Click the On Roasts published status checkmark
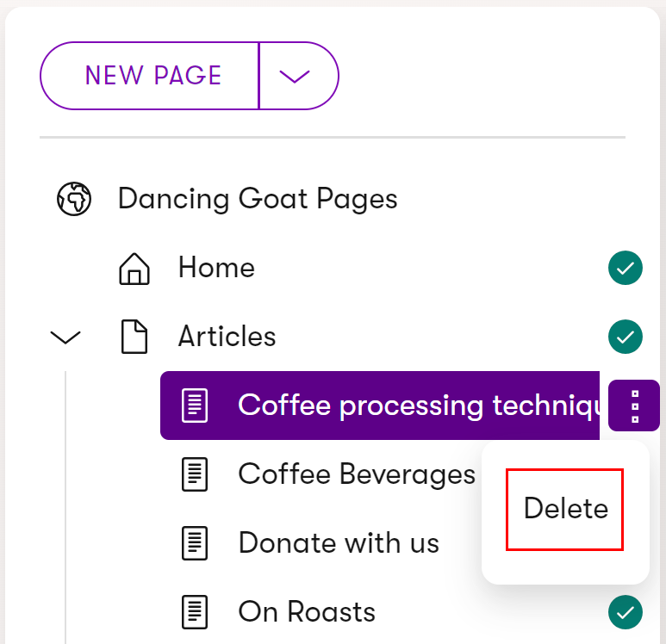666x644 pixels. pyautogui.click(x=626, y=612)
